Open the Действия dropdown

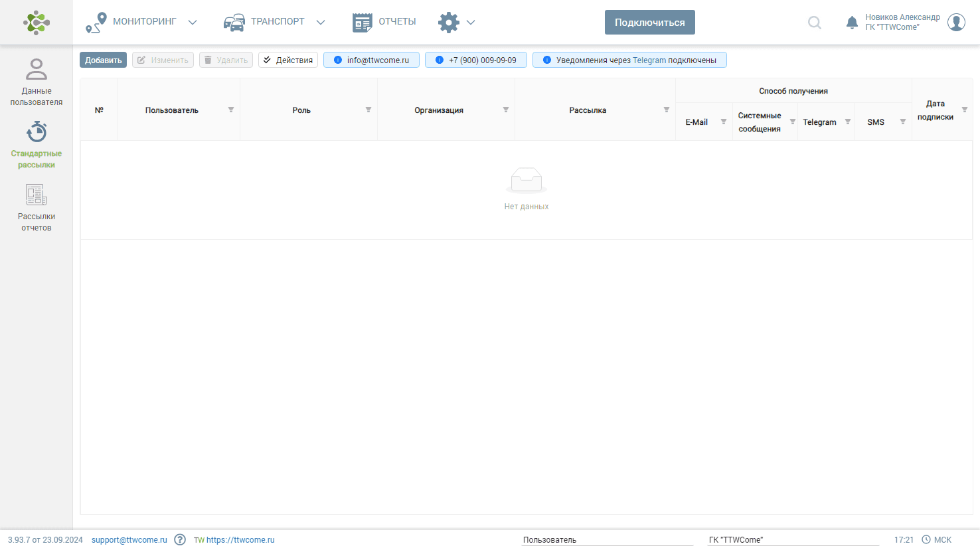click(288, 60)
